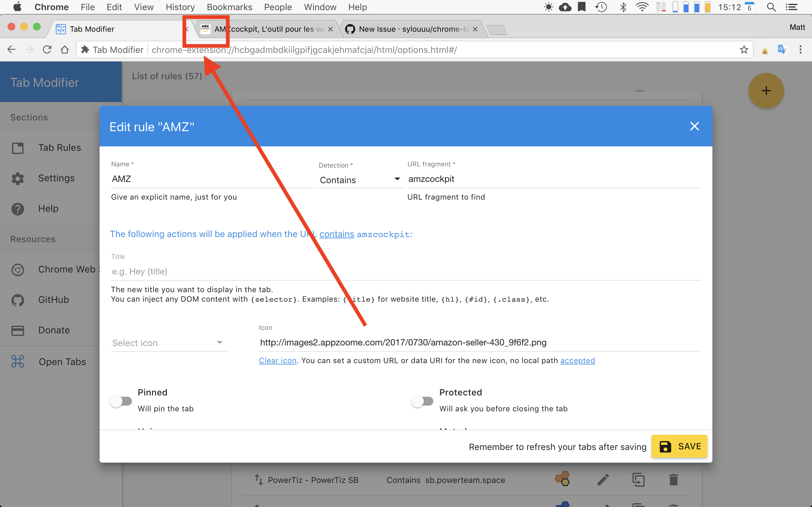812x507 pixels.
Task: Click the Clear icon link
Action: pyautogui.click(x=277, y=361)
